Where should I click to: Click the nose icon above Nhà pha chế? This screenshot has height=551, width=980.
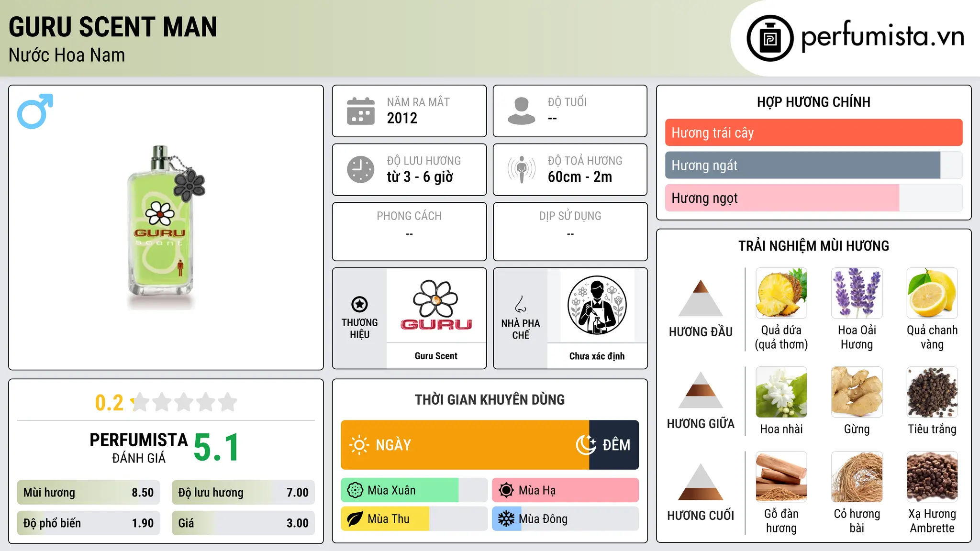pyautogui.click(x=521, y=304)
